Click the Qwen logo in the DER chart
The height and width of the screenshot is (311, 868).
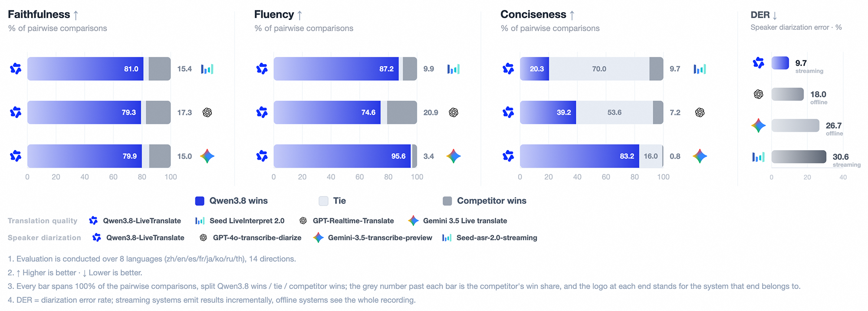click(x=758, y=63)
